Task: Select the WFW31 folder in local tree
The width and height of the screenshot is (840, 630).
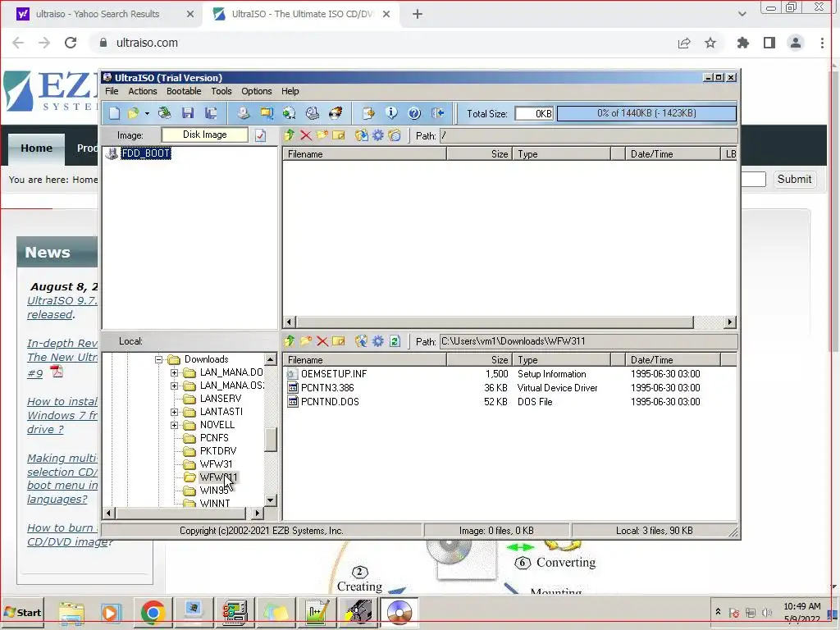Action: [x=216, y=464]
